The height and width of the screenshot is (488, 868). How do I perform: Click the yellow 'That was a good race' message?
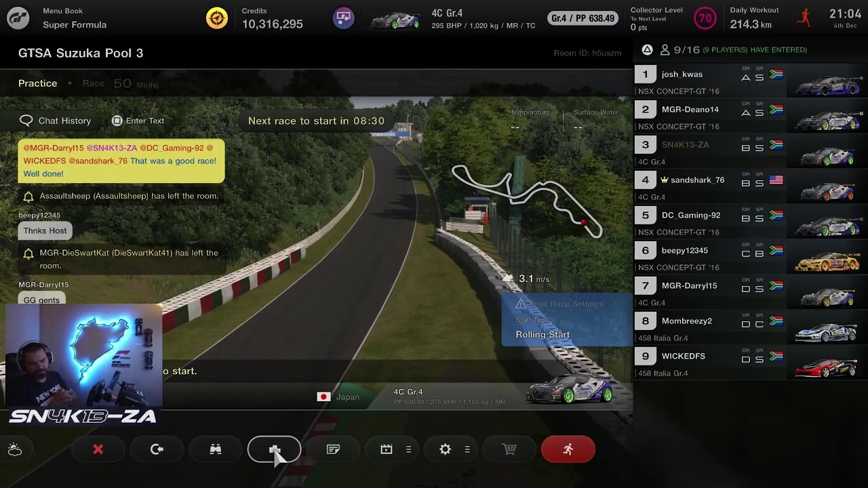click(121, 161)
